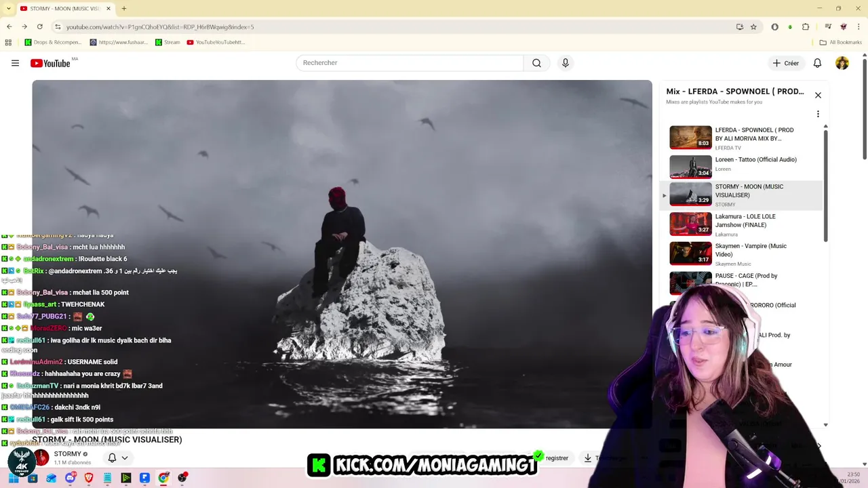
Task: Play PAUSE - CAGE from the playlist
Action: click(x=742, y=281)
